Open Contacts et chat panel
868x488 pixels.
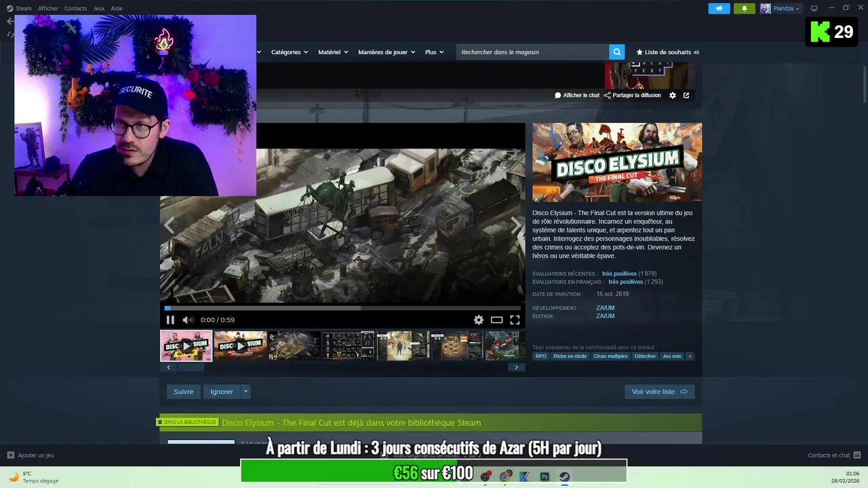click(834, 455)
